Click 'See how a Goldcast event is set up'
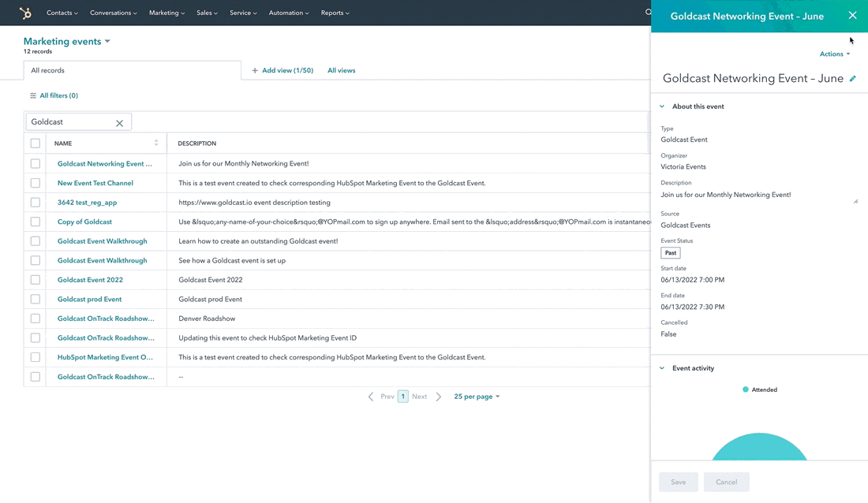This screenshot has width=868, height=503. 232,261
